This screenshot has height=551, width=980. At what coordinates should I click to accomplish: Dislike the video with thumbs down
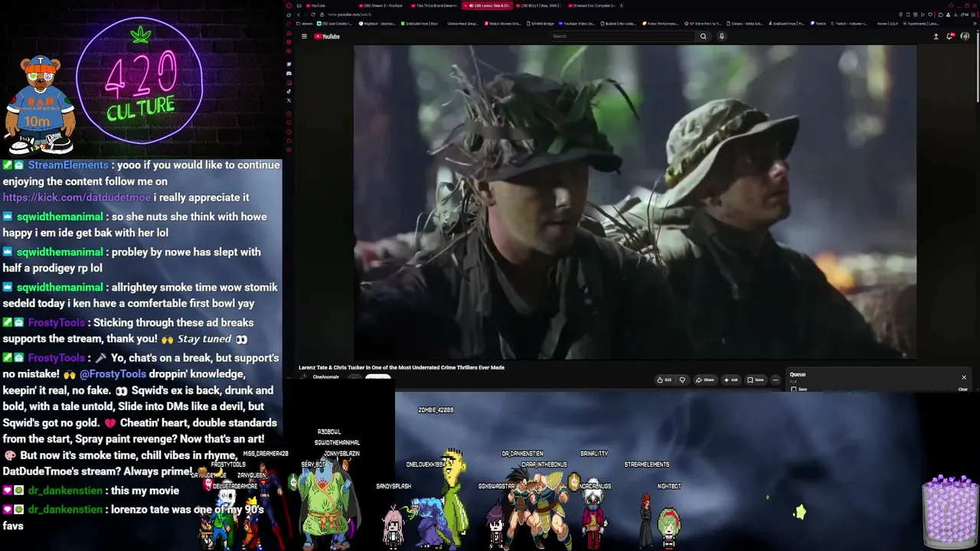(682, 380)
